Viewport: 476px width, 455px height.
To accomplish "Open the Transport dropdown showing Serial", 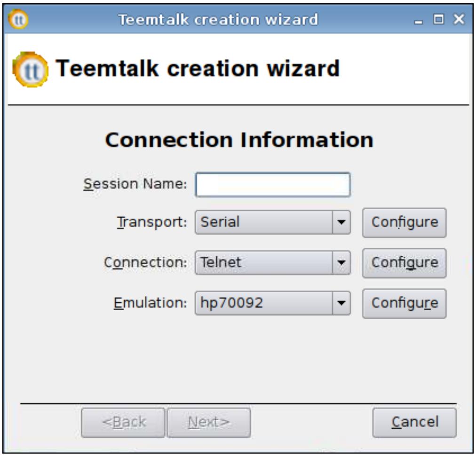I will pos(273,222).
